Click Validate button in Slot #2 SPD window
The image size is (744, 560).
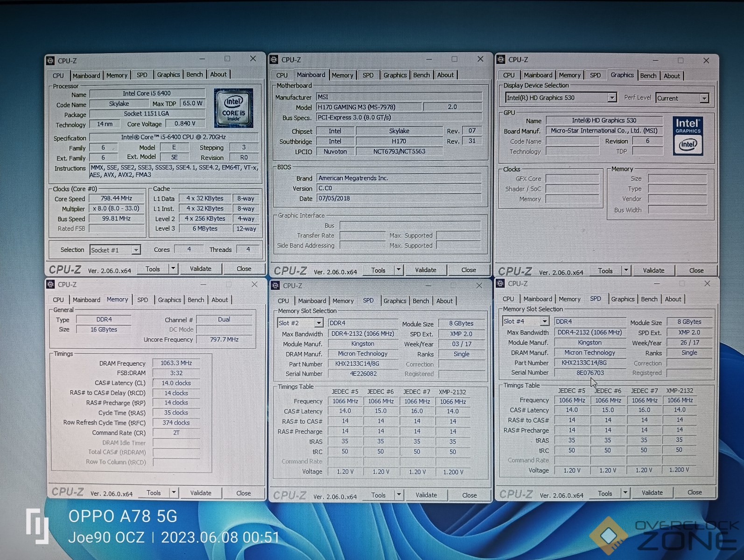[426, 495]
